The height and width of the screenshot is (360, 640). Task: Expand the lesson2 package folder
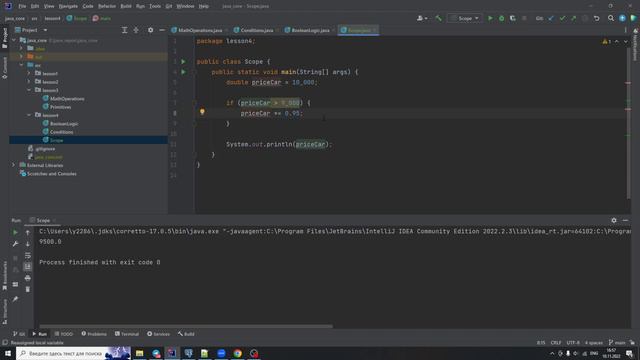tap(29, 82)
